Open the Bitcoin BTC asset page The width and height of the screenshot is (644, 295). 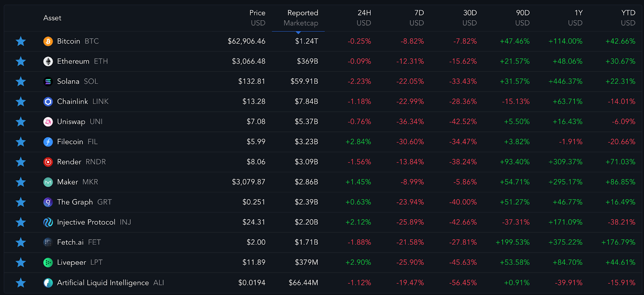(78, 41)
